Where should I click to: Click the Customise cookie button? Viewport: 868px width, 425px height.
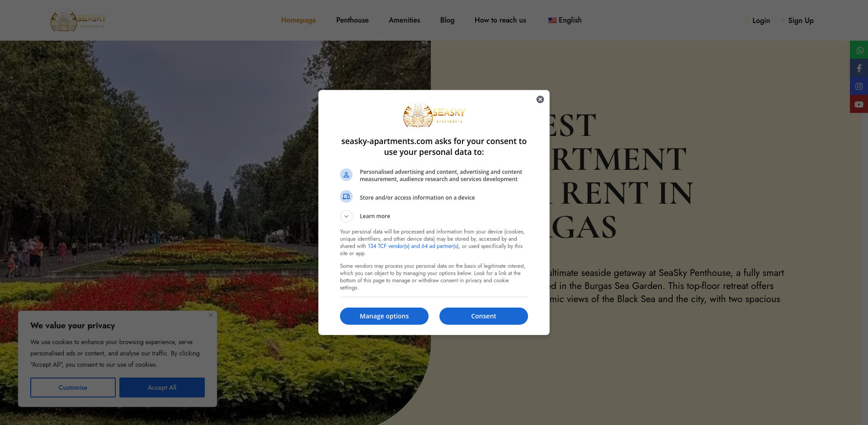pyautogui.click(x=73, y=388)
